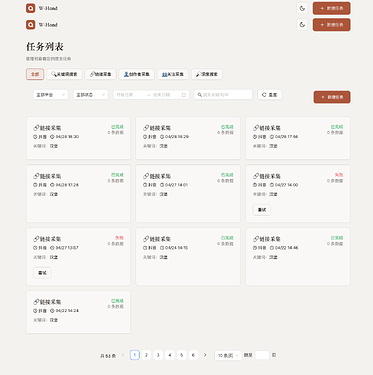Click link icon on the 04/27 14:00 card
This screenshot has width=373, height=375.
[x=256, y=176]
